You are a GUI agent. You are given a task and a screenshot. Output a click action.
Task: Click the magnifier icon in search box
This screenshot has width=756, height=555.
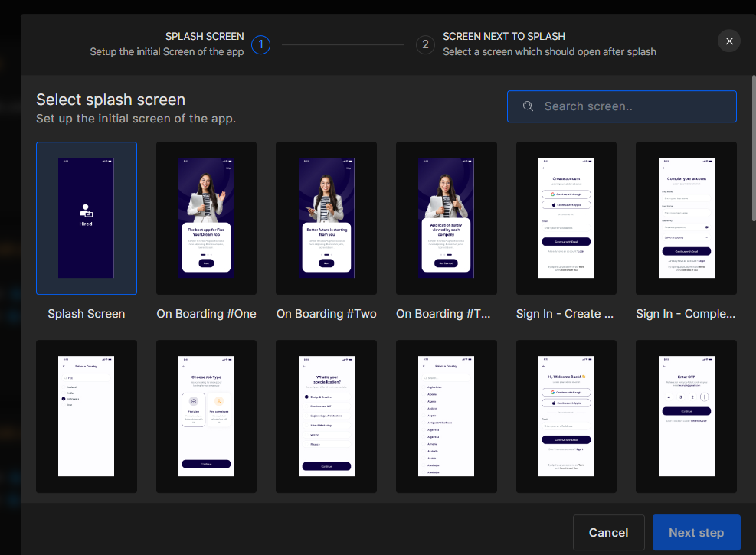coord(528,106)
